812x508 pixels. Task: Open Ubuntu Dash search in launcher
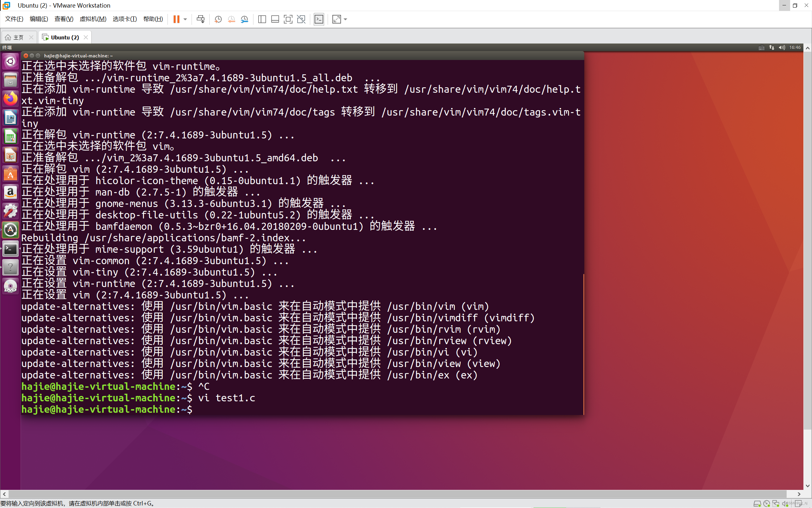[x=10, y=61]
